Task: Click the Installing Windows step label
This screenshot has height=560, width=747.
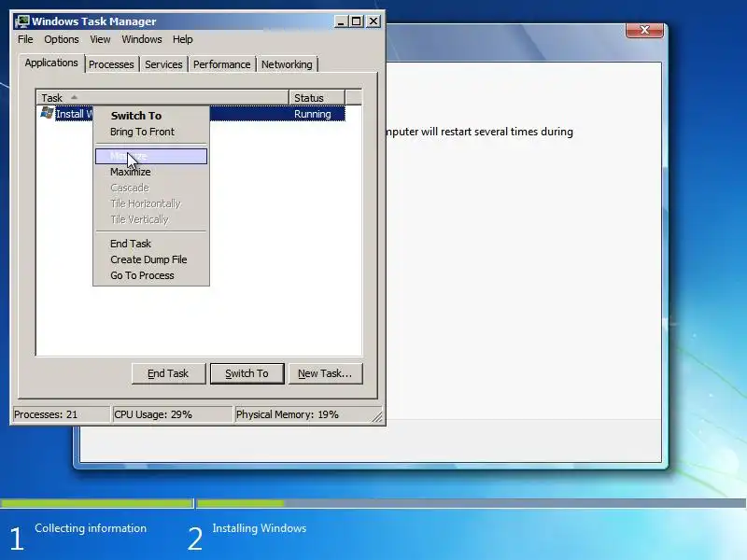Action: pyautogui.click(x=260, y=528)
